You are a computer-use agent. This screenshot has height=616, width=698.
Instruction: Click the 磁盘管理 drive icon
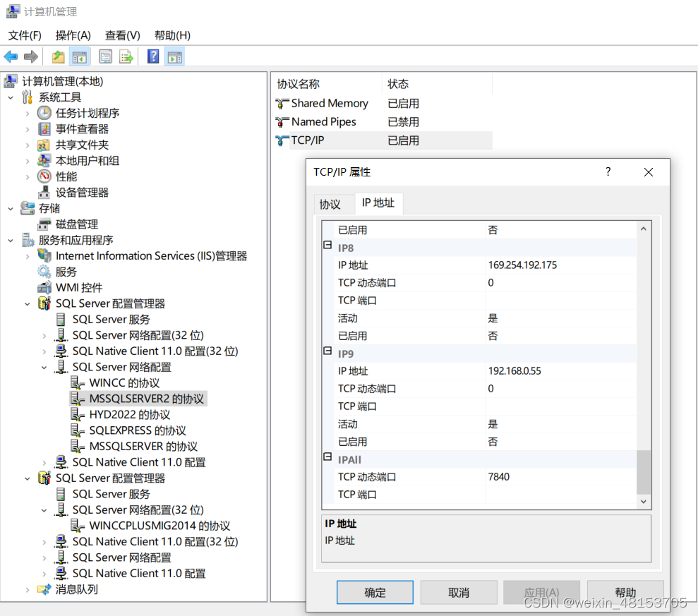pyautogui.click(x=44, y=224)
